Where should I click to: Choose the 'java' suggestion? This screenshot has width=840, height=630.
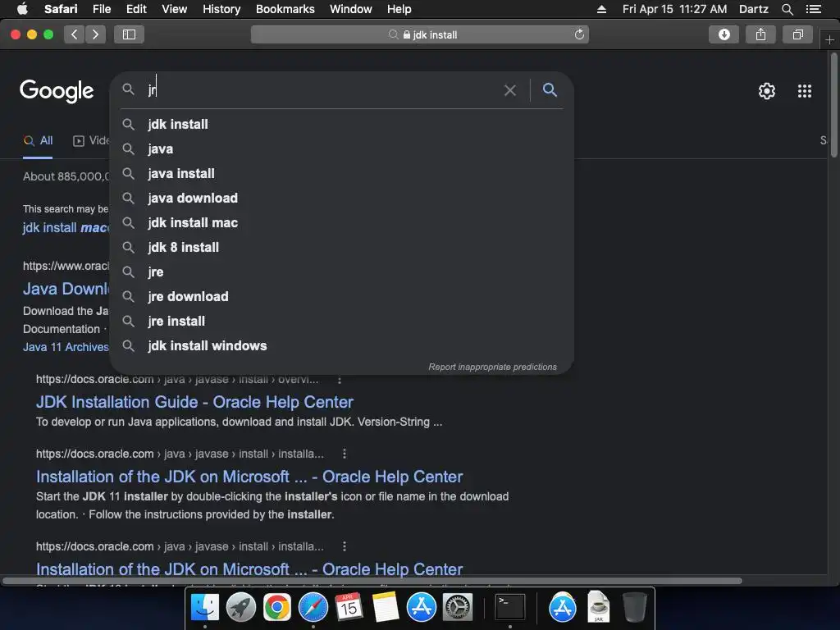(x=342, y=149)
